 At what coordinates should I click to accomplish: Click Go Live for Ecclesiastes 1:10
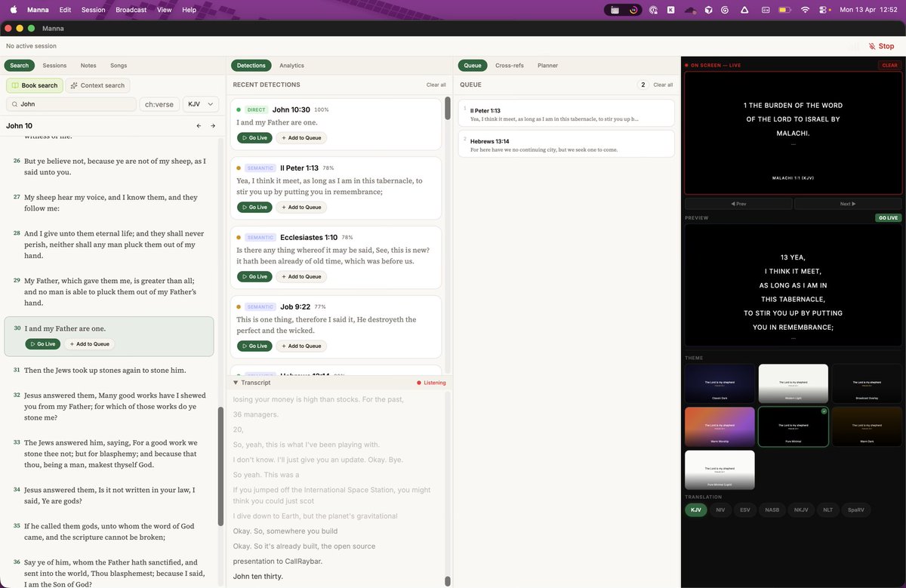(x=254, y=276)
